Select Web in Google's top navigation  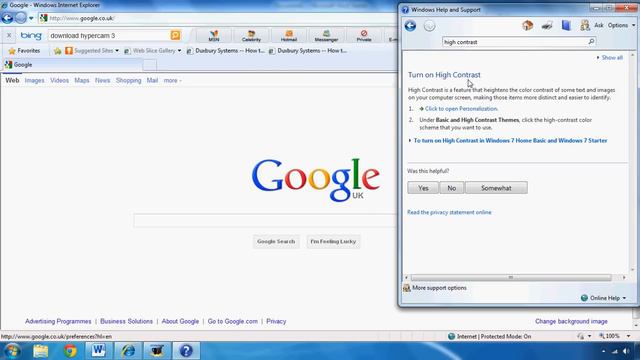click(x=12, y=80)
